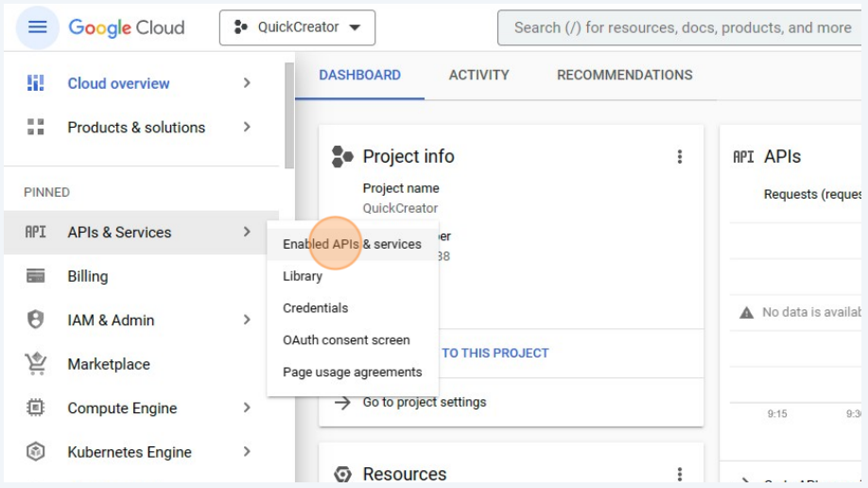Image resolution: width=868 pixels, height=488 pixels.
Task: Expand Products & solutions chevron
Action: (x=247, y=127)
